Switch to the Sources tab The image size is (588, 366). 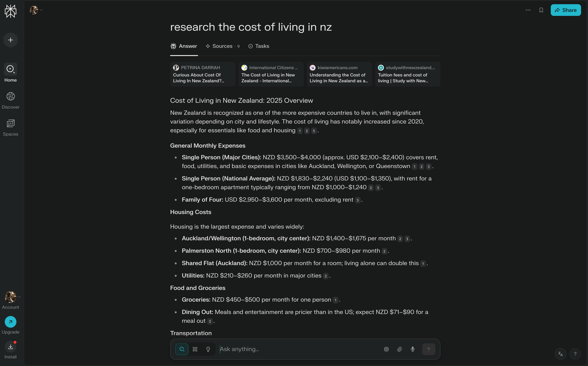(x=223, y=46)
